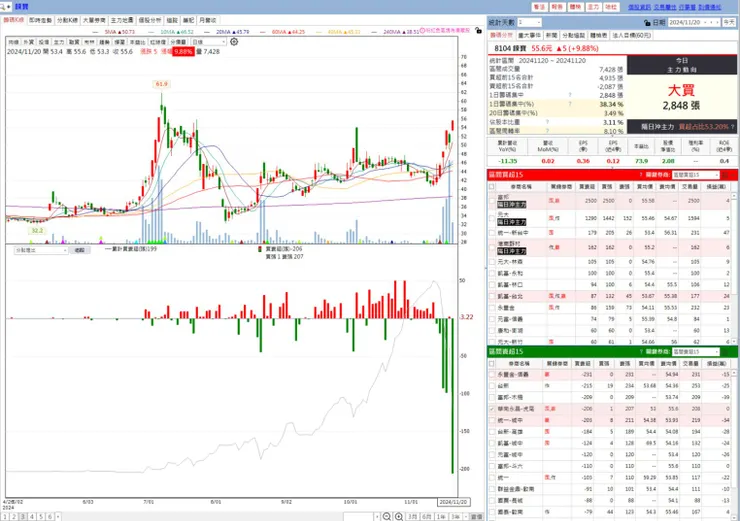Expand page list with + after page 6

(58, 517)
